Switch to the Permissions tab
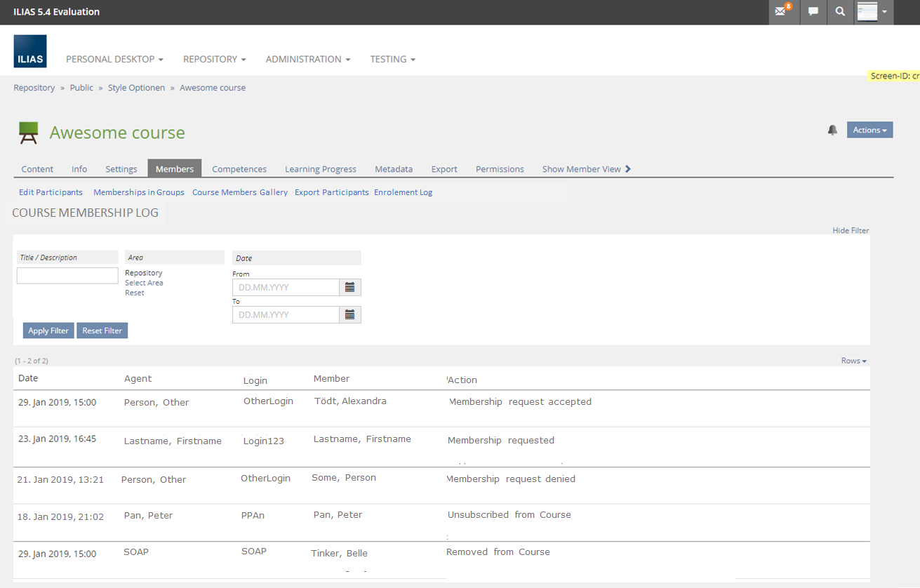 tap(500, 169)
